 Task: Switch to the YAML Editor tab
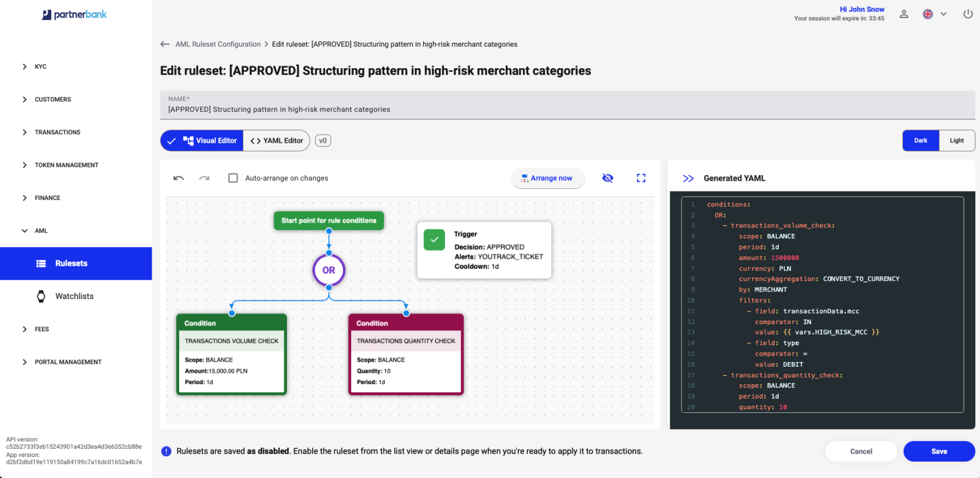276,140
